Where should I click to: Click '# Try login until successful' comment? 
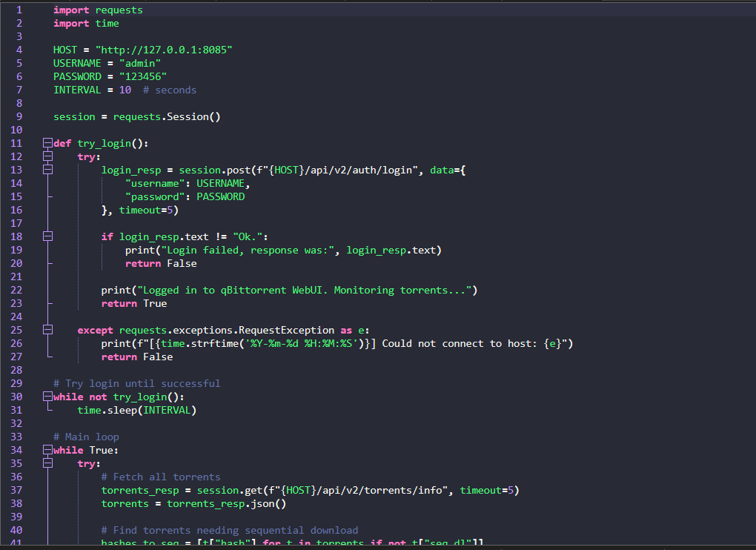pyautogui.click(x=137, y=384)
